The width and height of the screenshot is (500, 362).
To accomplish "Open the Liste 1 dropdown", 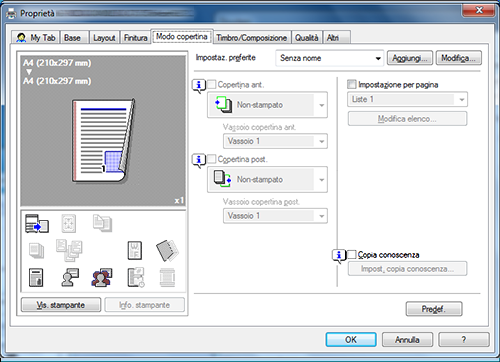I will [407, 99].
